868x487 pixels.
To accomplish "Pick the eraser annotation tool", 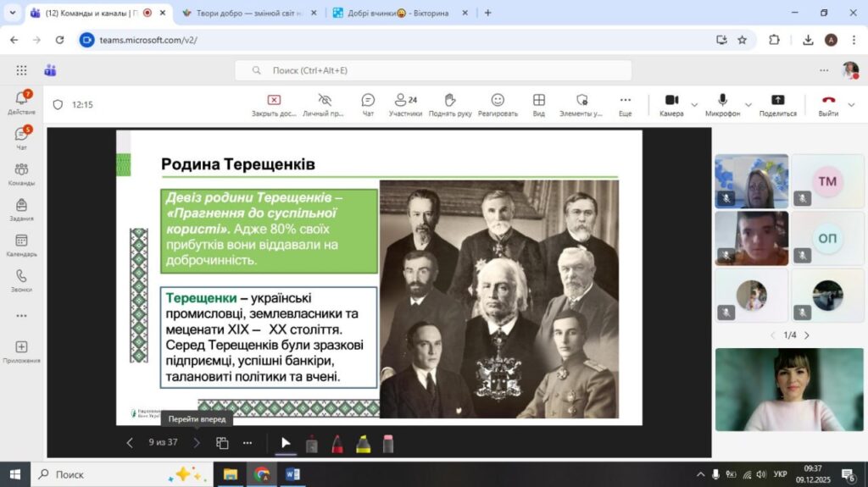I will pyautogui.click(x=388, y=443).
